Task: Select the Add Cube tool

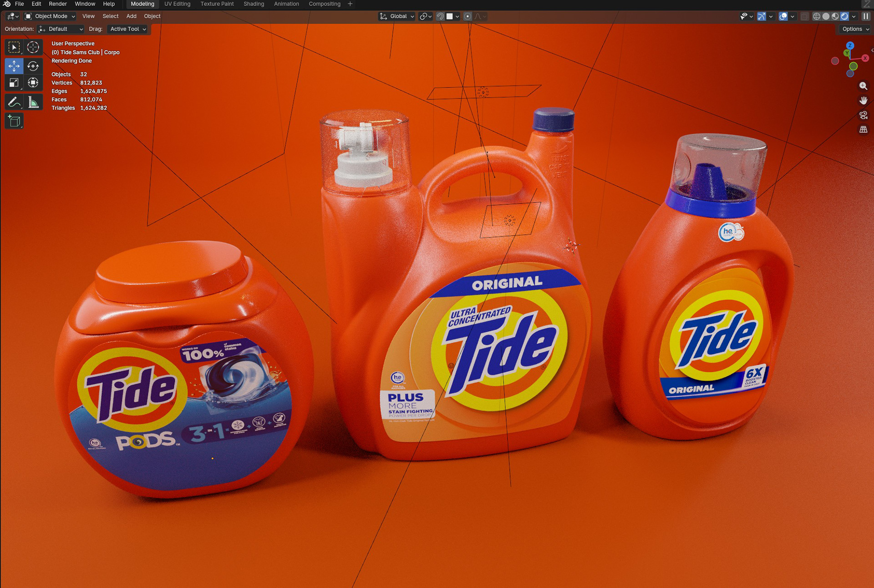Action: click(x=14, y=121)
